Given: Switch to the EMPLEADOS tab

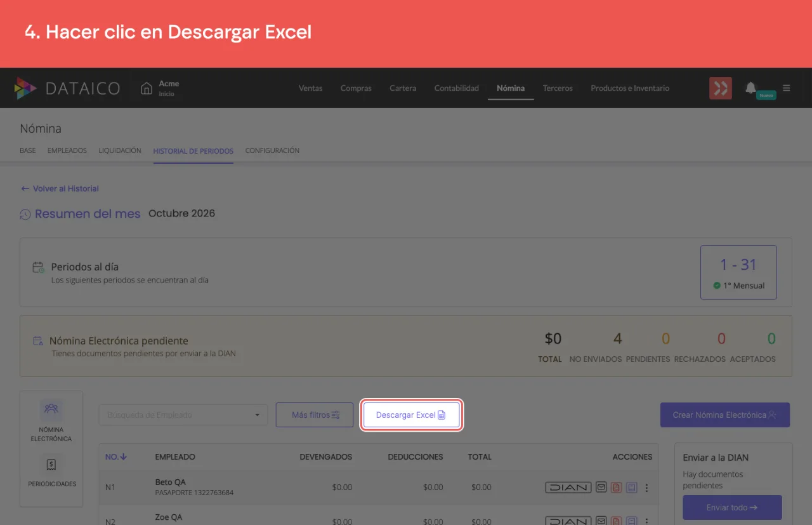Looking at the screenshot, I should coord(67,151).
